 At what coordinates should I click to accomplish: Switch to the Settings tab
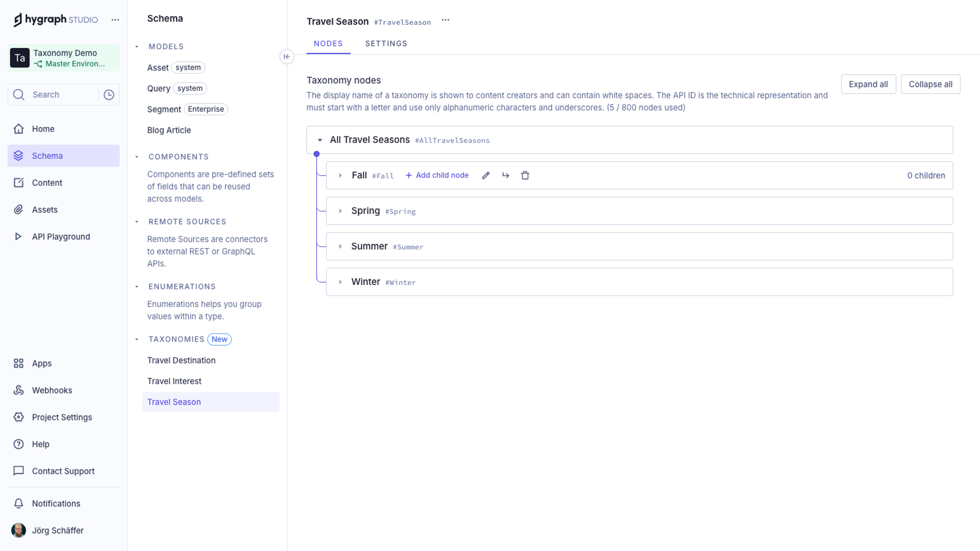click(386, 44)
